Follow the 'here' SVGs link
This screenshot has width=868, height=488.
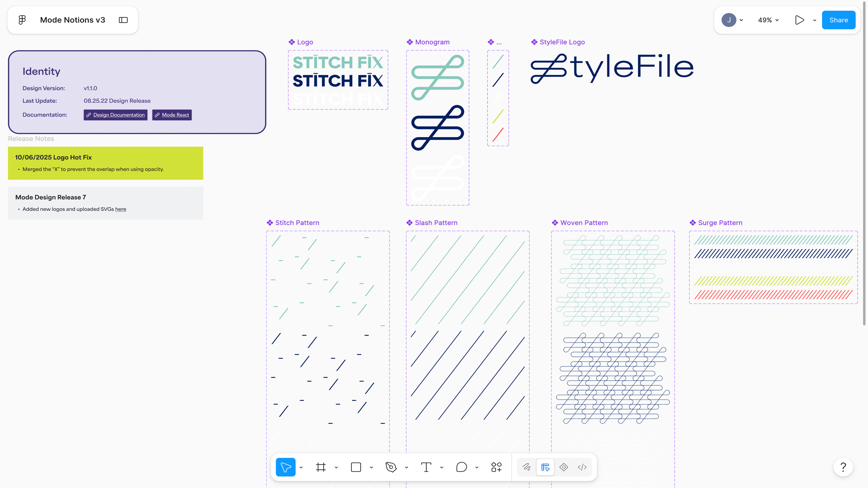tap(120, 209)
